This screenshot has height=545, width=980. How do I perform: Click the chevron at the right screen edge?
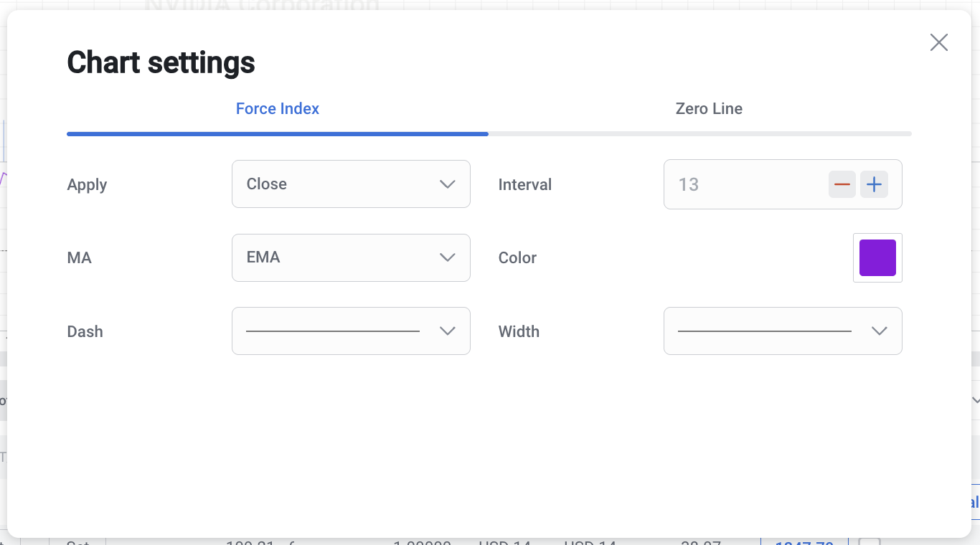pos(975,399)
